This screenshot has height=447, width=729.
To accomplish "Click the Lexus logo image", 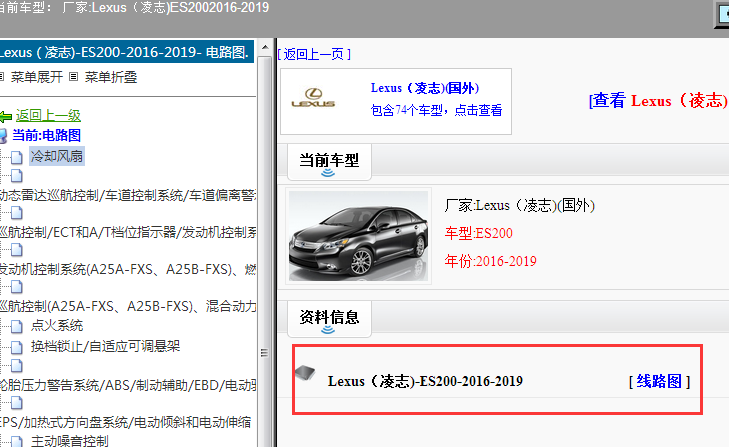I will (x=313, y=98).
